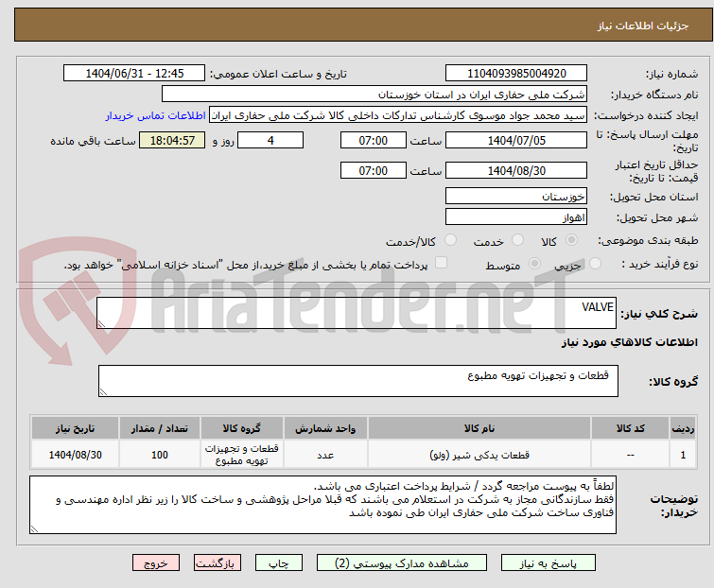
Task: Click the buyer organization name field
Action: click(374, 95)
